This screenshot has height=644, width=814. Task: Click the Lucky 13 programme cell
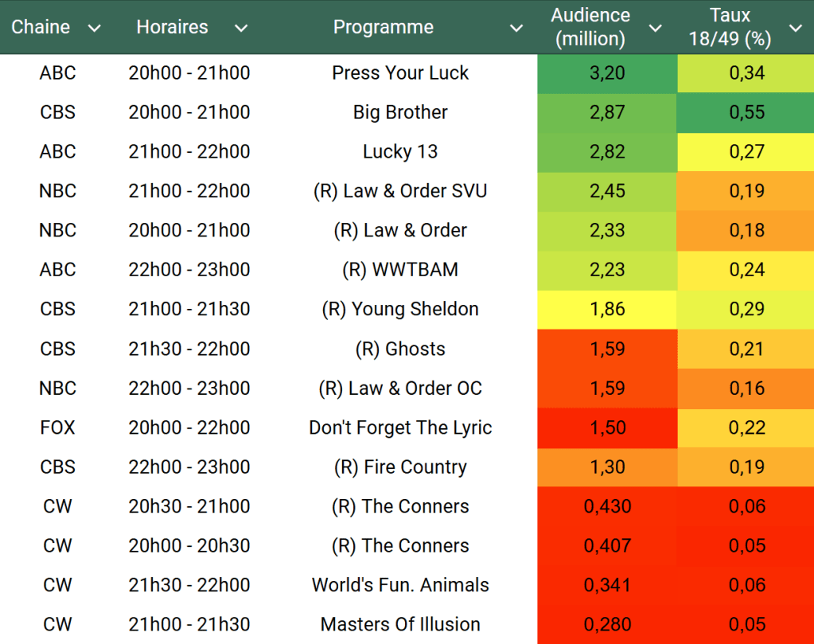pos(400,151)
